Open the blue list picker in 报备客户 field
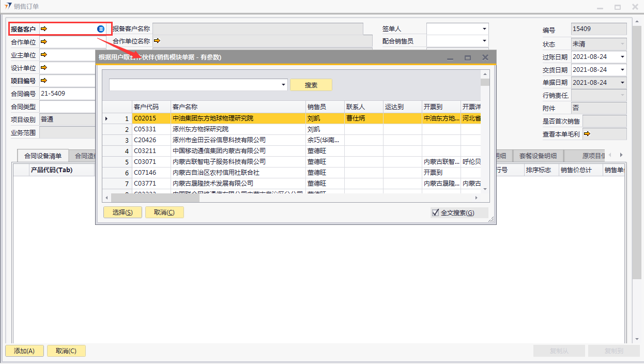 point(101,29)
